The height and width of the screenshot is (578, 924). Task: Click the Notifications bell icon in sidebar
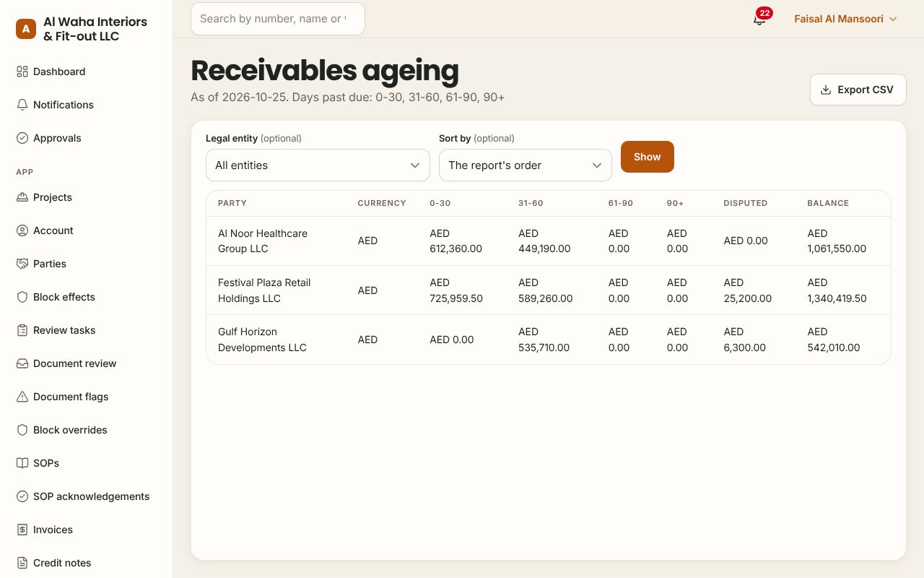pyautogui.click(x=22, y=105)
